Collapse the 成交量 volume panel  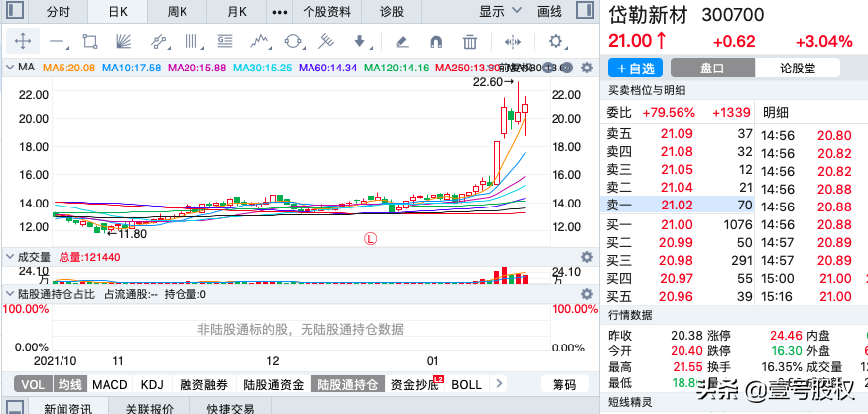pyautogui.click(x=9, y=257)
